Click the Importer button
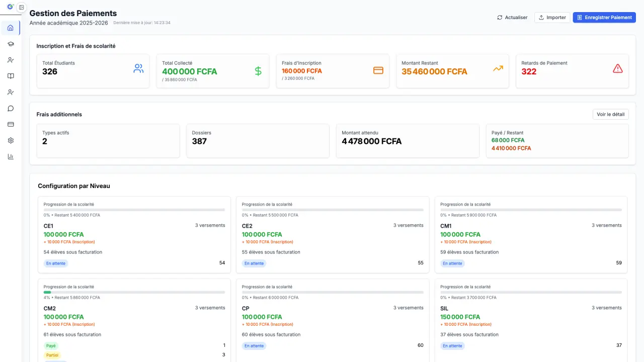This screenshot has height=362, width=644. pyautogui.click(x=552, y=18)
